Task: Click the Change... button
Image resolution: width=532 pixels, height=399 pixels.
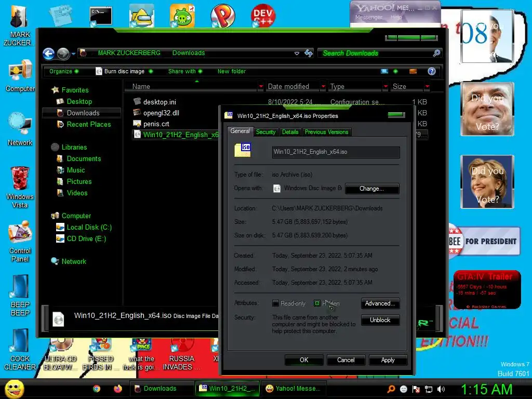Action: [372, 189]
